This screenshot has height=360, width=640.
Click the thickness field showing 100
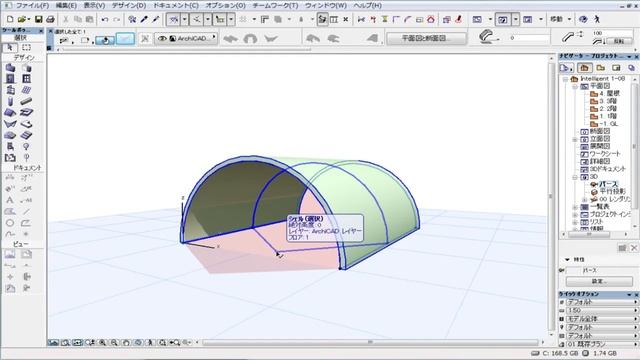612,33
